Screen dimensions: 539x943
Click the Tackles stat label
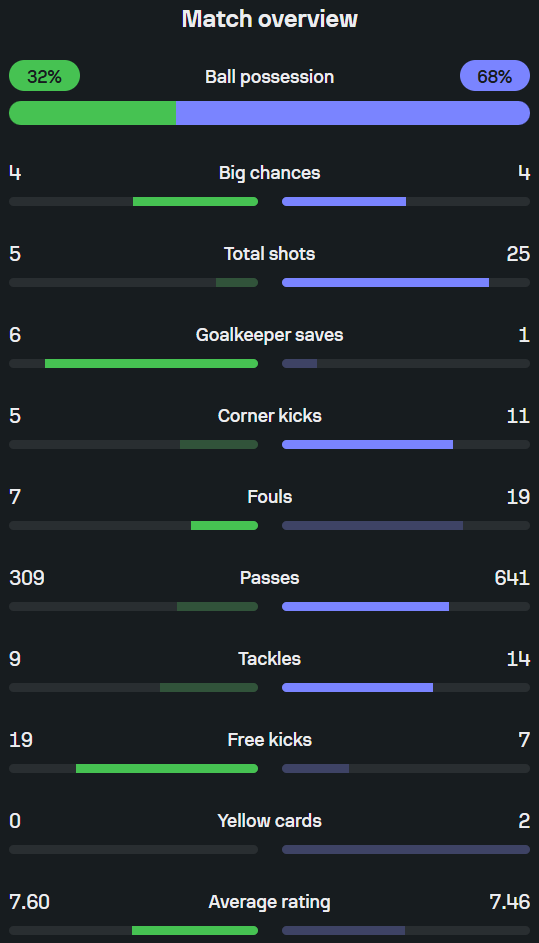(x=270, y=659)
